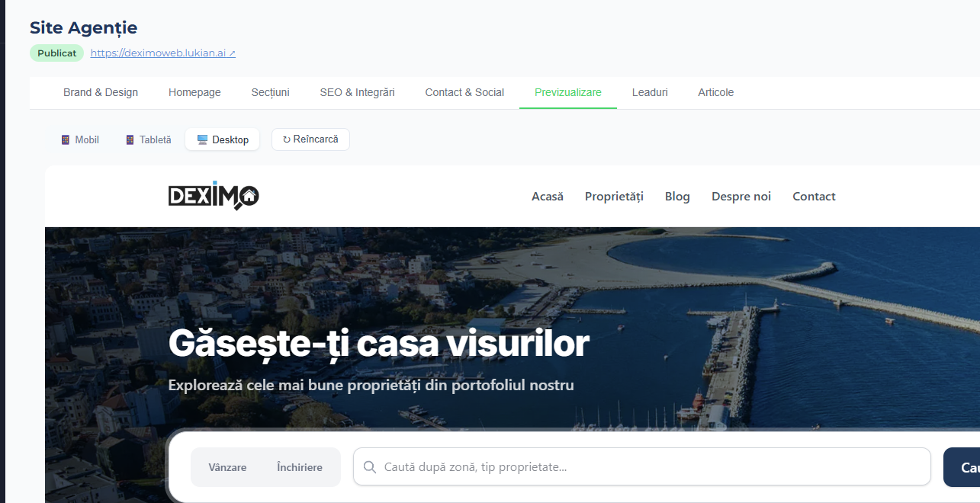Click the Publicat status badge
Viewport: 980px width, 503px height.
[x=56, y=53]
